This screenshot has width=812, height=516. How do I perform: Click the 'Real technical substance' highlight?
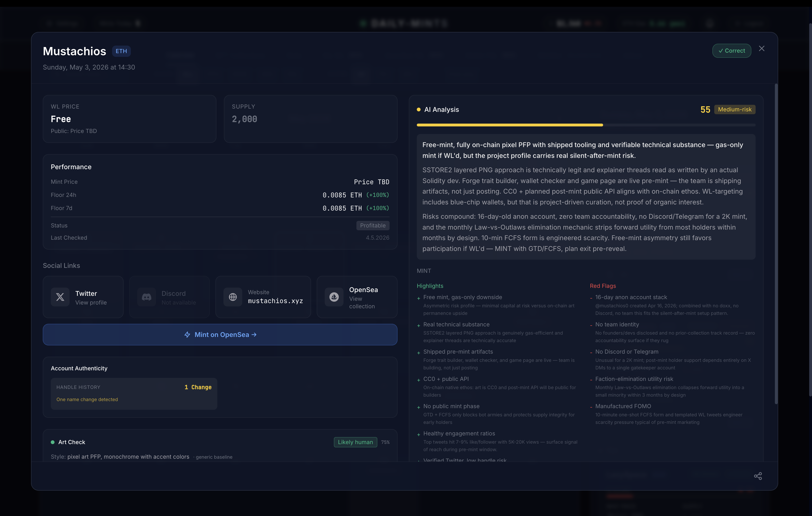(456, 324)
